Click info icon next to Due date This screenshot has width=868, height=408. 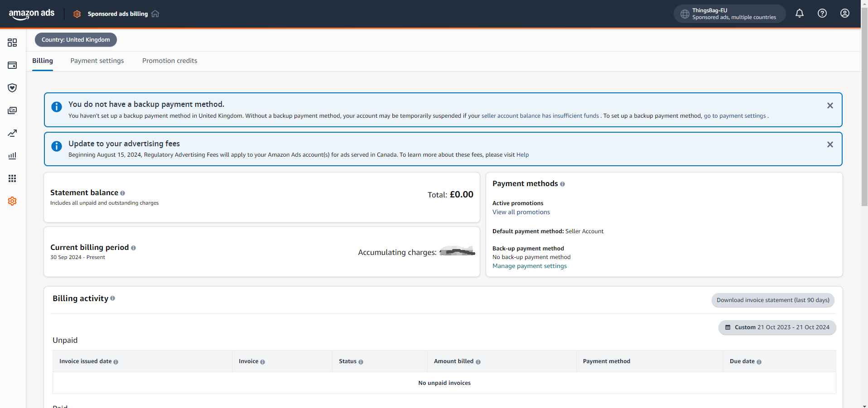[x=759, y=362]
